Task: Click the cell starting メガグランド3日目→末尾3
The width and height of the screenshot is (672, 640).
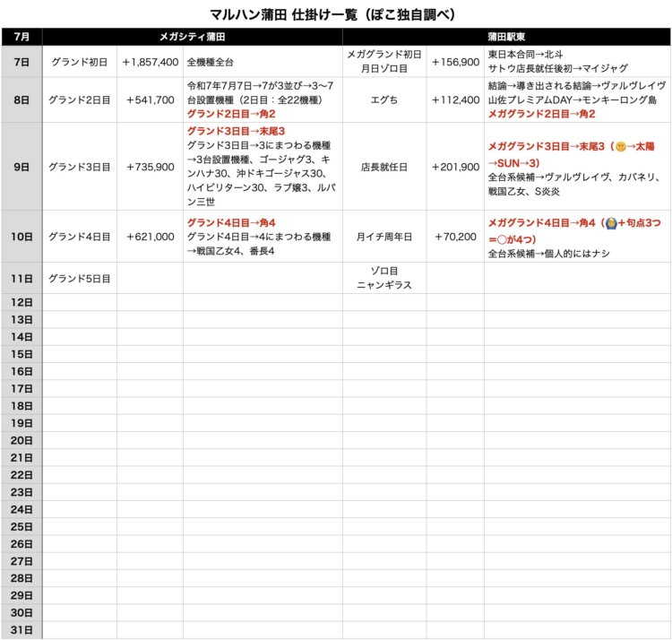Action: pos(577,167)
